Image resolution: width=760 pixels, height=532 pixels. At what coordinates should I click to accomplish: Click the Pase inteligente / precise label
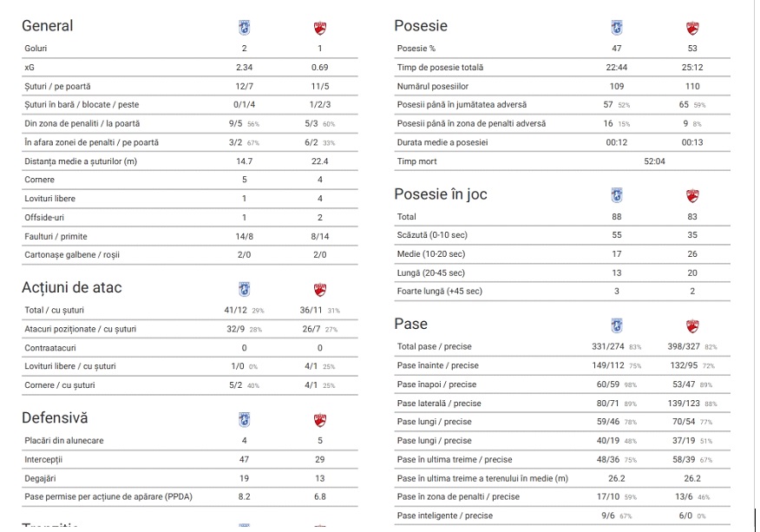tap(444, 516)
